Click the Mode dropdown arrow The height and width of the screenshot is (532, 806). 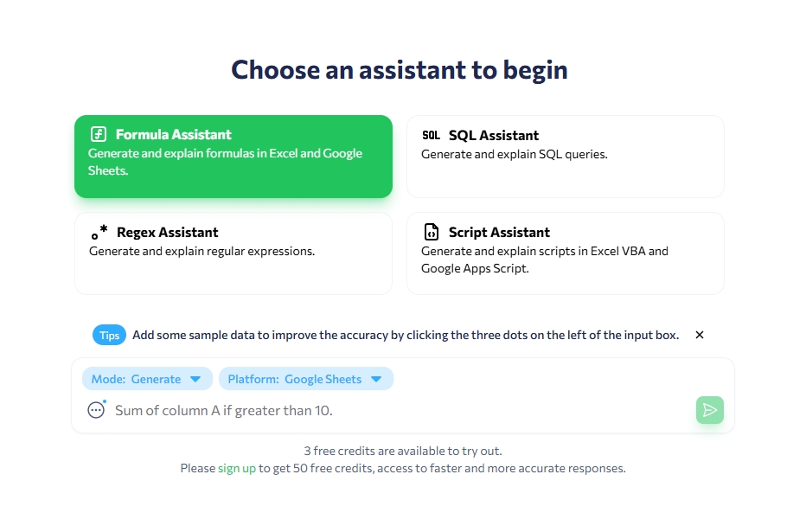(x=195, y=380)
